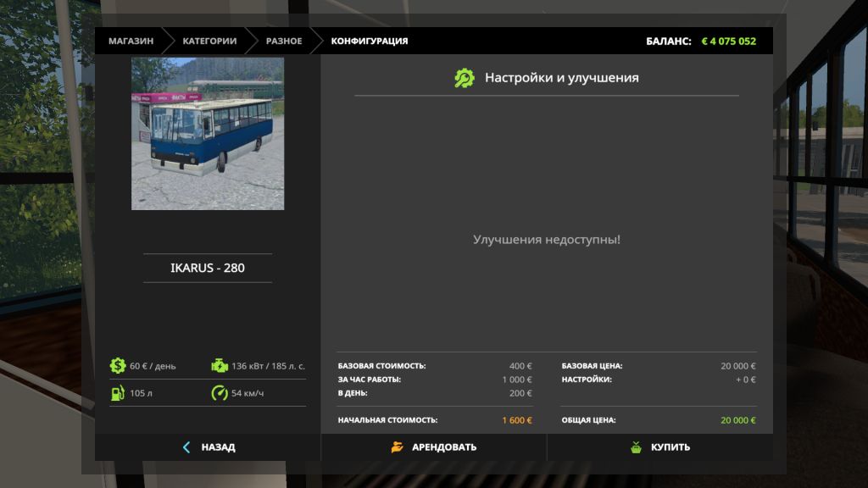Screen dimensions: 868x488
Task: Click the green balance amount € 4 075 052
Action: pos(728,41)
